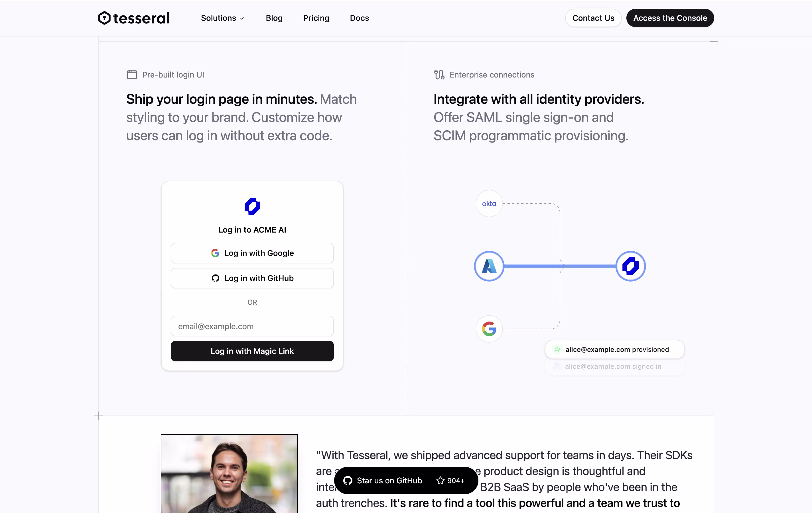The height and width of the screenshot is (513, 812).
Task: Open the Blog page
Action: click(x=274, y=18)
